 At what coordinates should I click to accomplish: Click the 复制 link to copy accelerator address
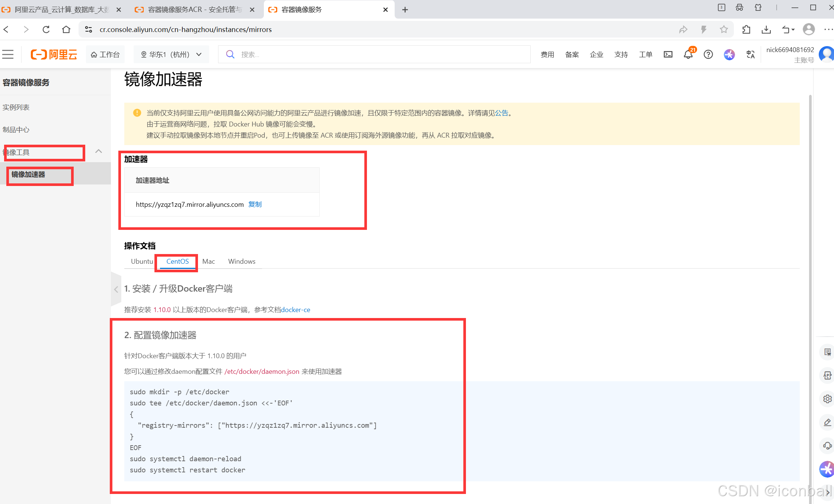tap(255, 204)
